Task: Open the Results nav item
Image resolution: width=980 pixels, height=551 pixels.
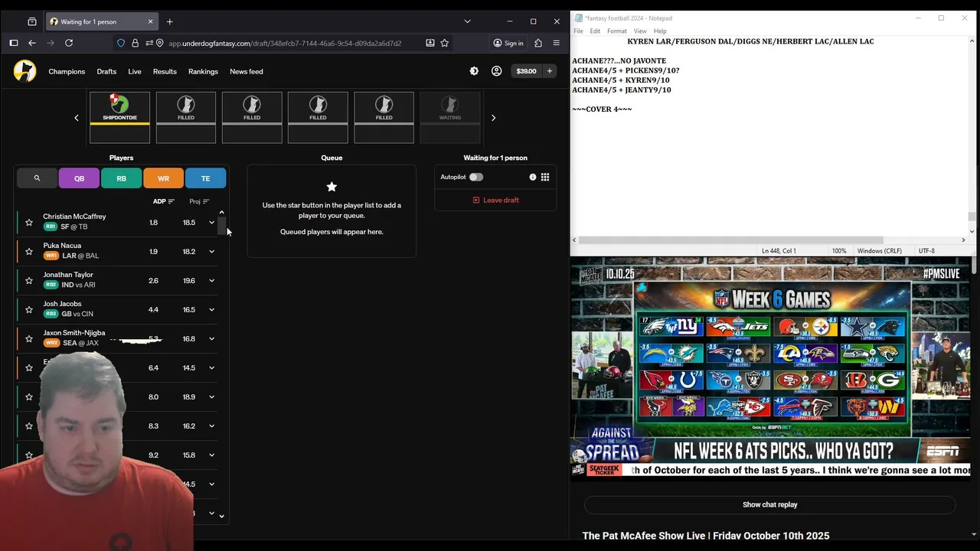Action: 165,71
